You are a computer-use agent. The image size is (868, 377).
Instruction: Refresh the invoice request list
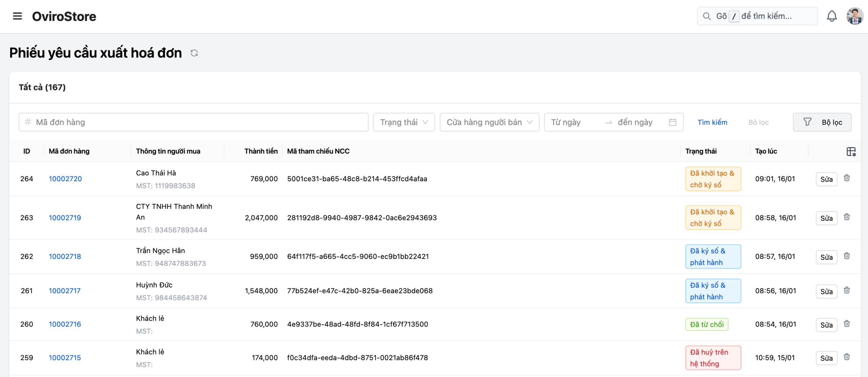tap(194, 53)
